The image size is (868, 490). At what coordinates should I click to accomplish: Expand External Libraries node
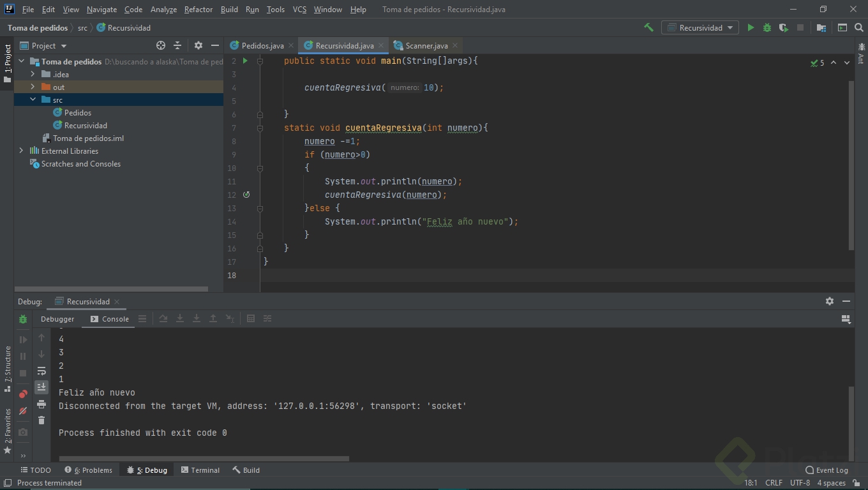click(22, 151)
